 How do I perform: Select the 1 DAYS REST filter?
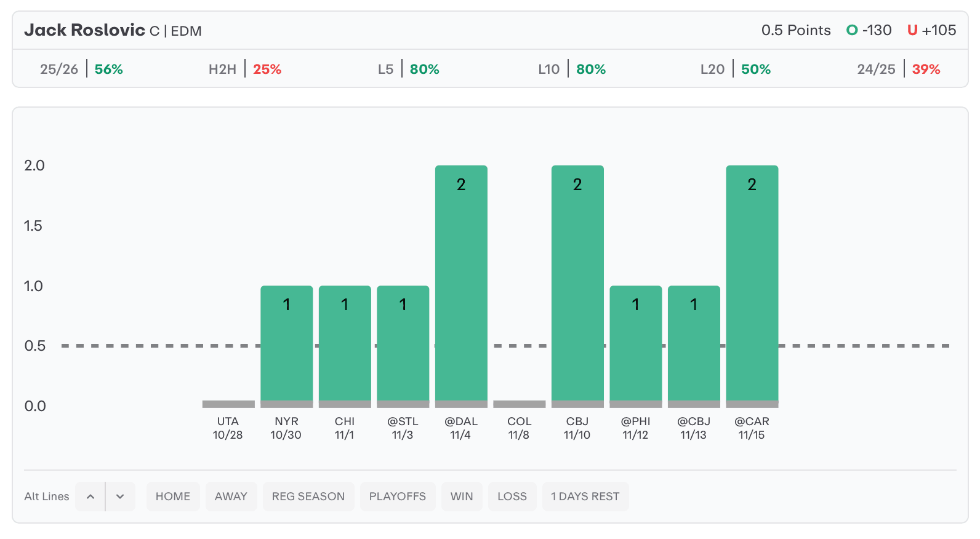(x=585, y=497)
